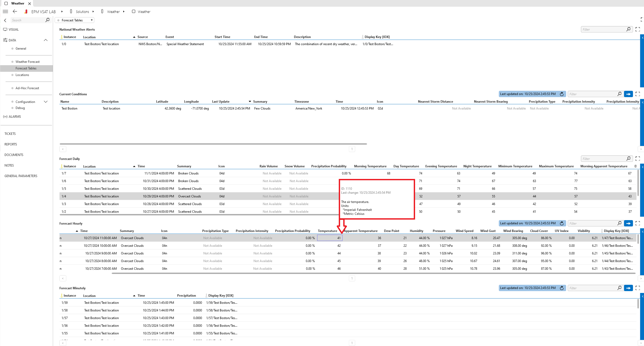Expand Forecast Minutely table to fullscreen
The height and width of the screenshot is (346, 644).
tap(638, 288)
